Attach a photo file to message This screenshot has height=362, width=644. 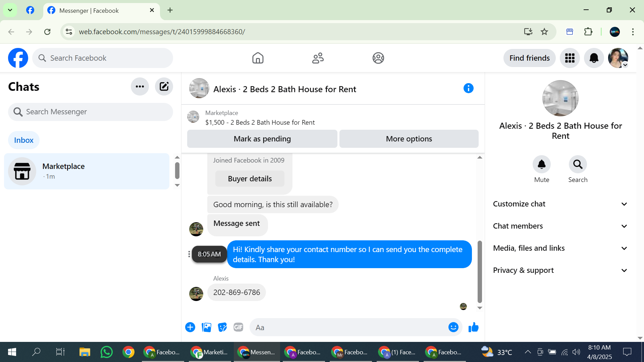tap(206, 327)
